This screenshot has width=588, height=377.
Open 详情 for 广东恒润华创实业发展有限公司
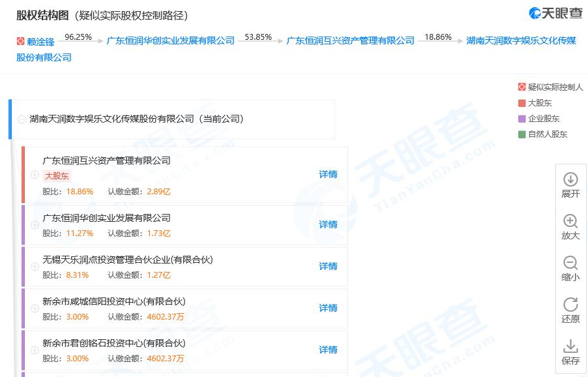click(x=328, y=224)
